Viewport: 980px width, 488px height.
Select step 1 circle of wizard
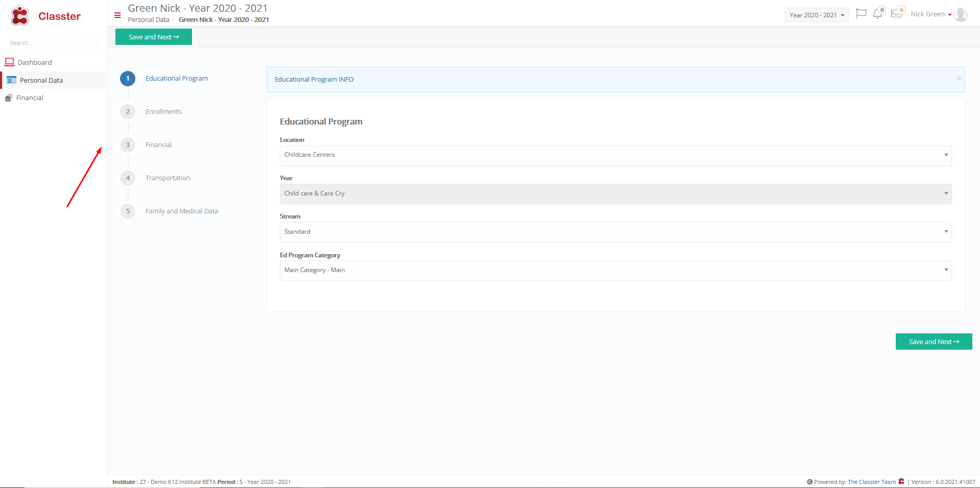pos(128,79)
